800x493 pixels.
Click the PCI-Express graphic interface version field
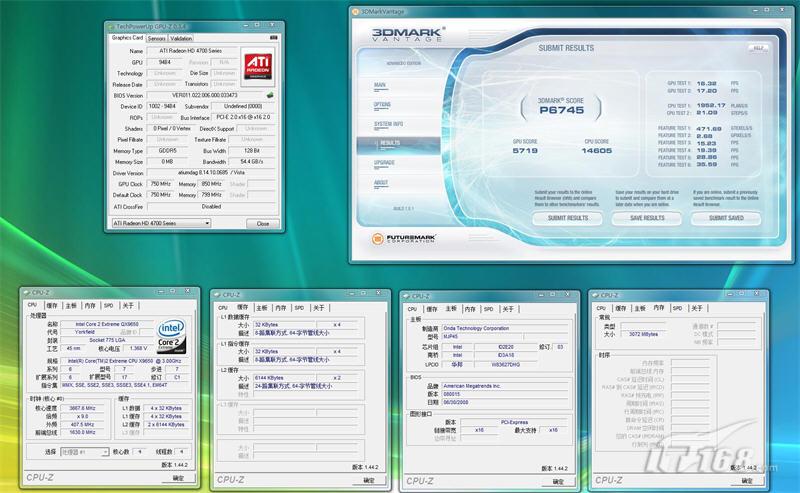514,422
